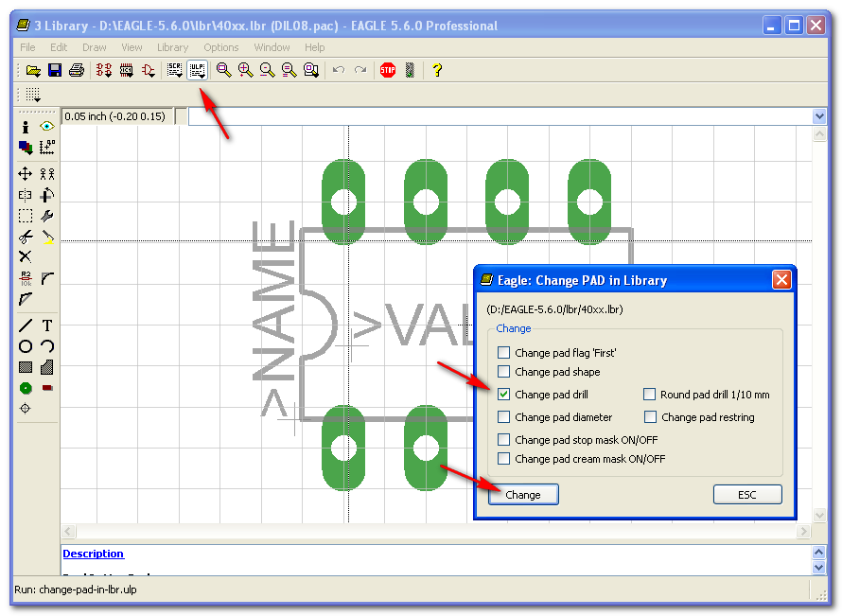The width and height of the screenshot is (842, 616).
Task: Enable 'Round pad drill 1/10 mm'
Action: (x=649, y=395)
